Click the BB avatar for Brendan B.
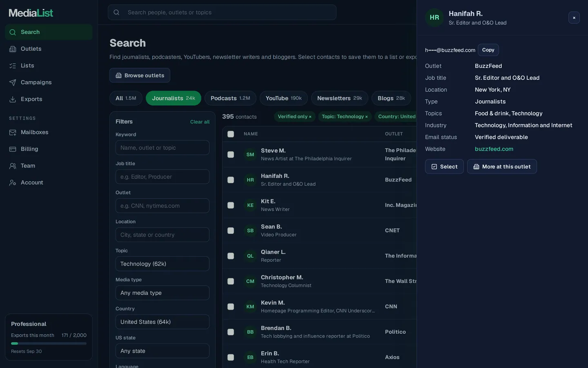Image resolution: width=588 pixels, height=368 pixels. pos(250,332)
